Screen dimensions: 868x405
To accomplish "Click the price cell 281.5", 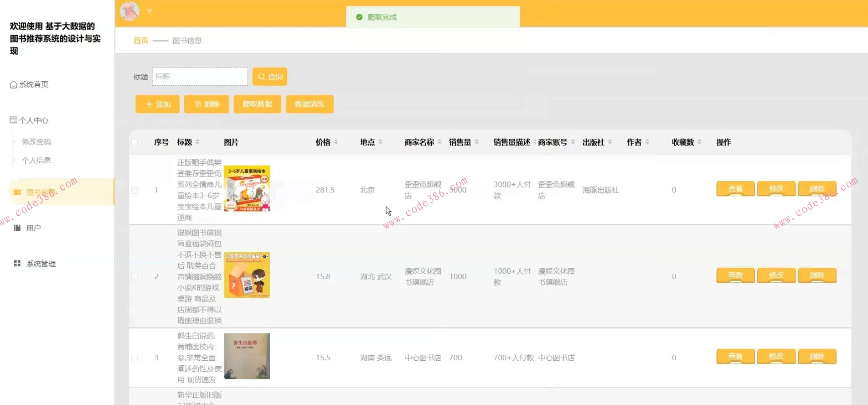I will click(x=325, y=190).
